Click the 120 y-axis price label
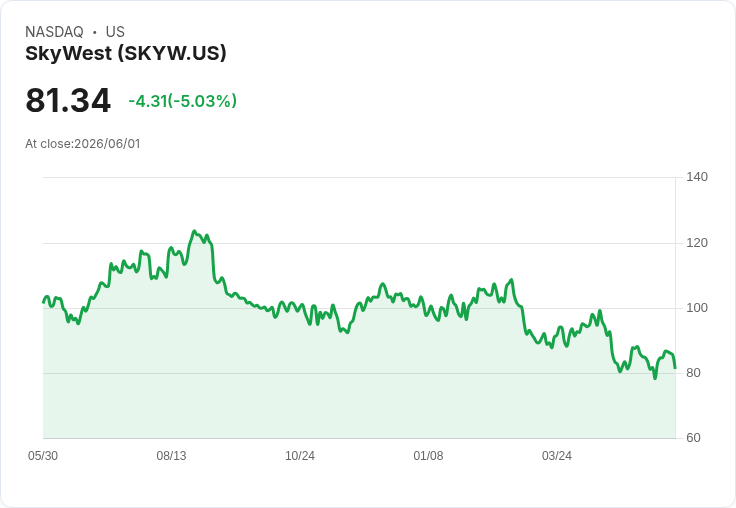736x508 pixels. coord(697,243)
